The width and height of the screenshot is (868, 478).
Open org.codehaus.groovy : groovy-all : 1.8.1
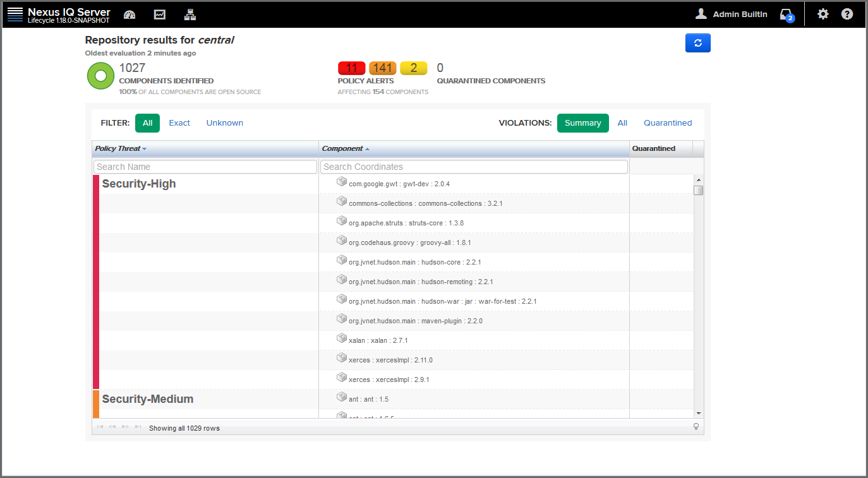[x=410, y=242]
